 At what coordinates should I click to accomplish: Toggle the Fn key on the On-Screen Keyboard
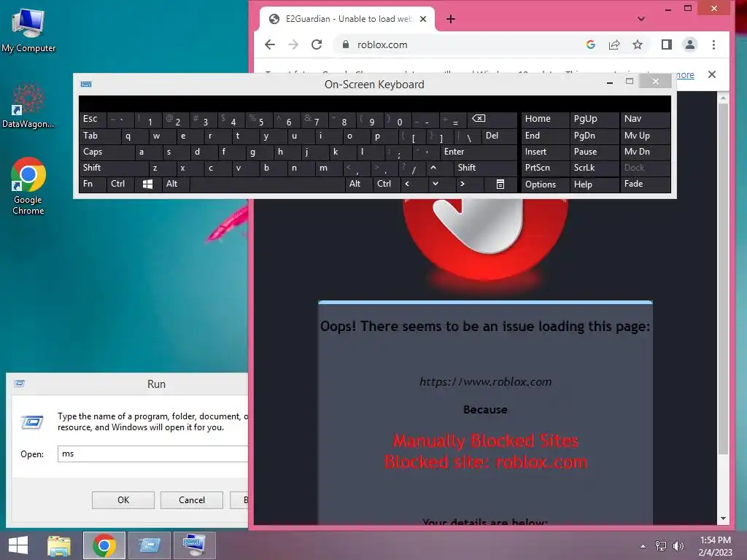tap(93, 184)
